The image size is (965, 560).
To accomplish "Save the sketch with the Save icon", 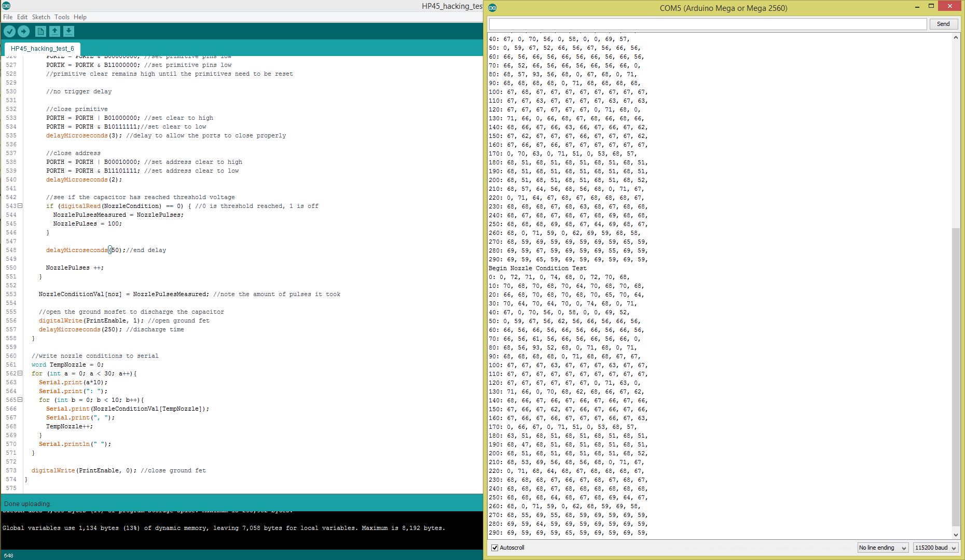I will (x=68, y=32).
